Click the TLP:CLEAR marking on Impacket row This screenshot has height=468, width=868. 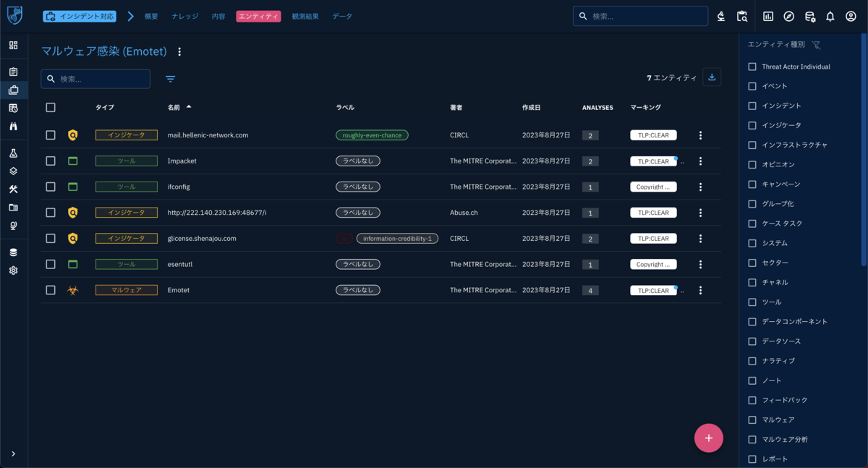click(653, 161)
